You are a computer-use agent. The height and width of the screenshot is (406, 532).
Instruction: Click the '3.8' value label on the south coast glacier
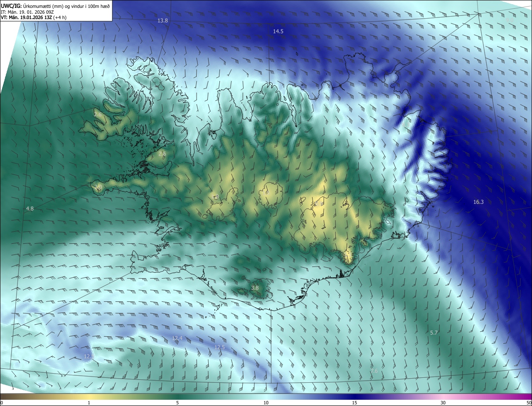click(x=255, y=288)
